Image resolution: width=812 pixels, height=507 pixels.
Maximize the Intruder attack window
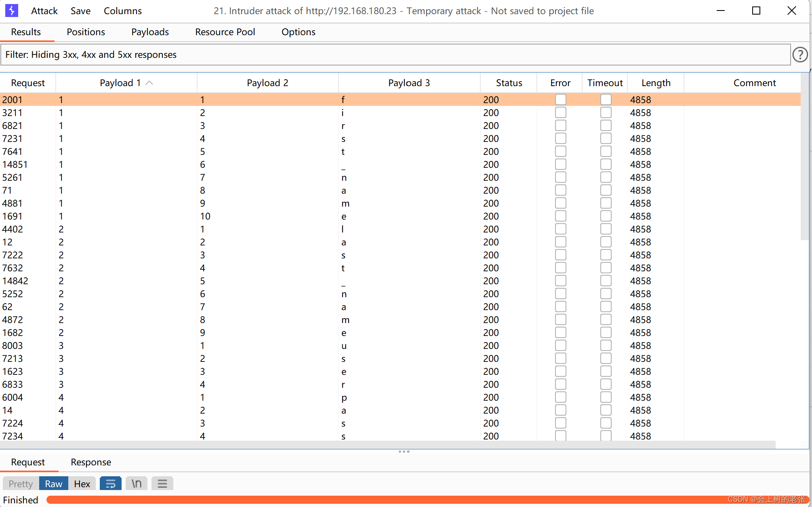[x=756, y=11]
